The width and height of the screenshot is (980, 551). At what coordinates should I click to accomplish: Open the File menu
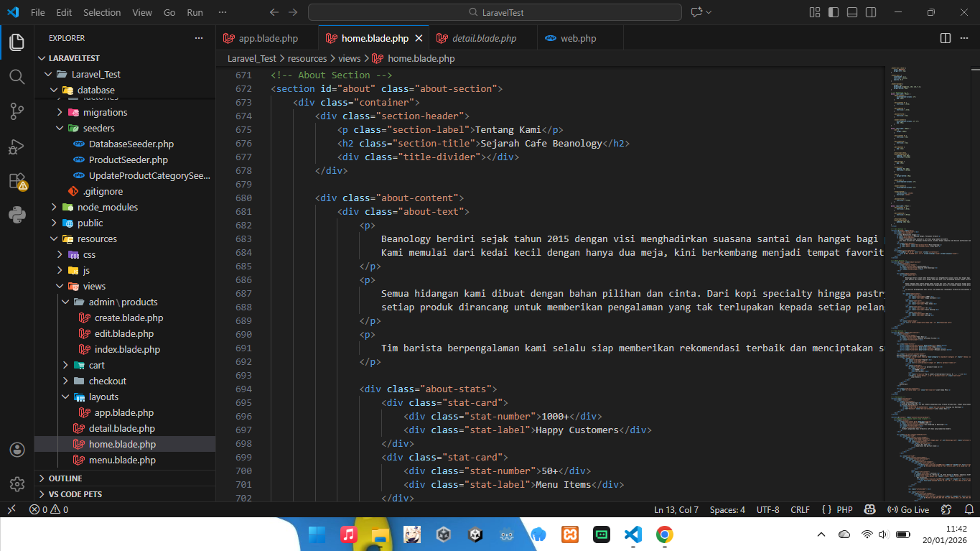click(x=39, y=11)
